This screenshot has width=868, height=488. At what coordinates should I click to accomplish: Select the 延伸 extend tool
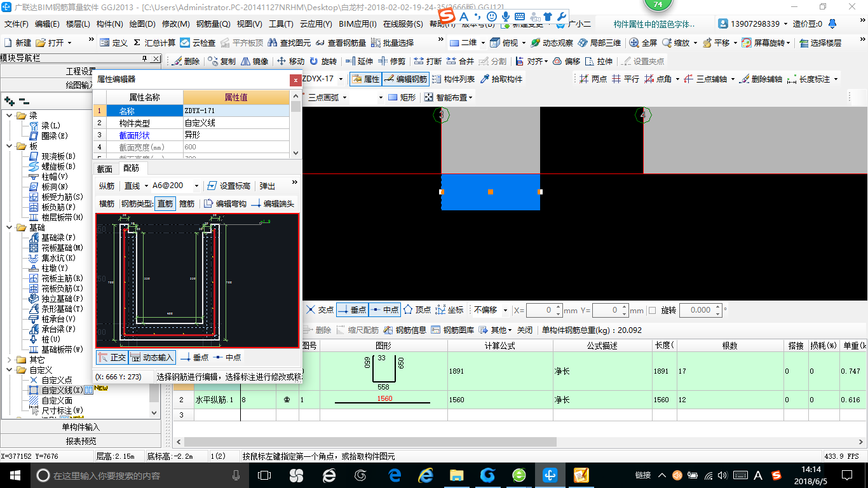pyautogui.click(x=359, y=61)
